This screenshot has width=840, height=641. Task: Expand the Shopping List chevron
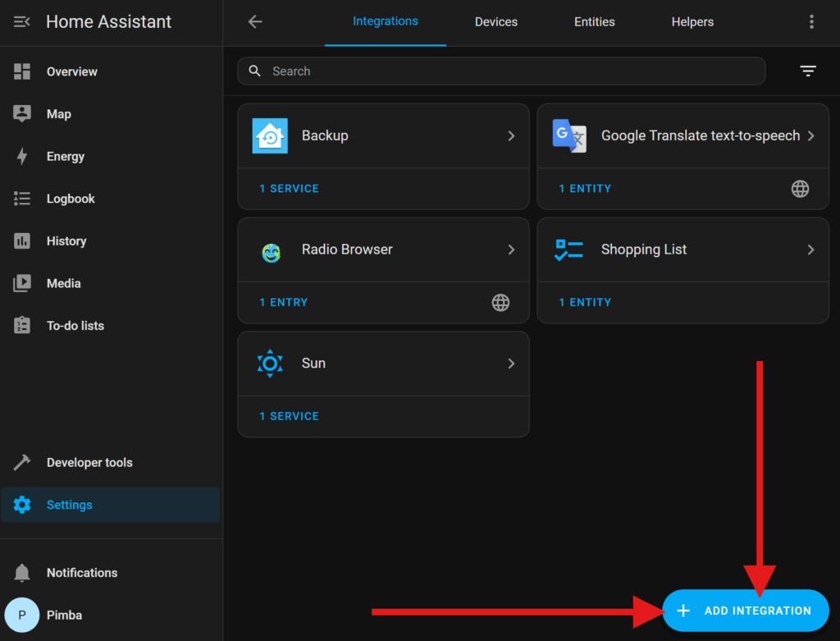coord(810,250)
